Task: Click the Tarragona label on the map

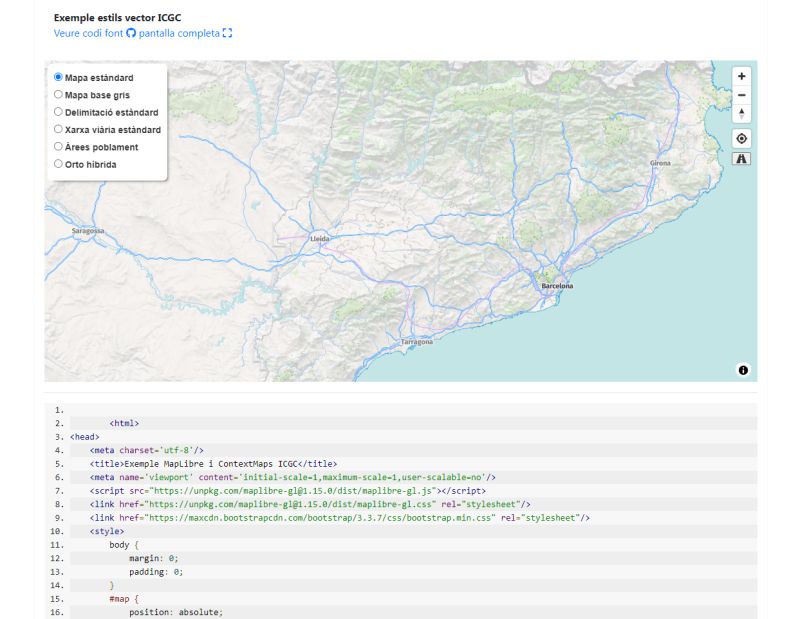Action: pos(416,340)
